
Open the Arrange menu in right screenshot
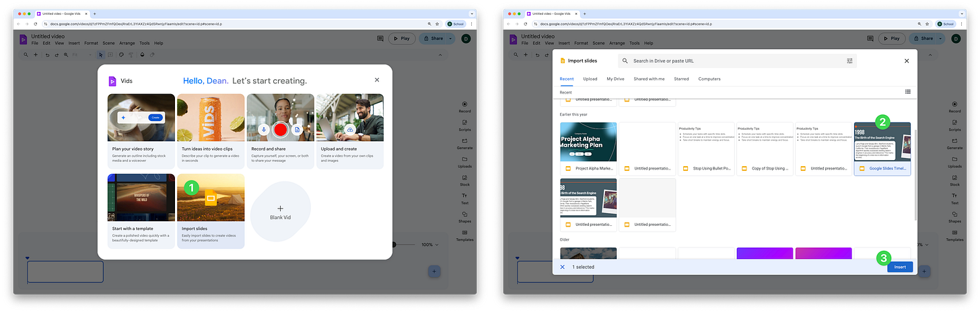click(x=617, y=43)
